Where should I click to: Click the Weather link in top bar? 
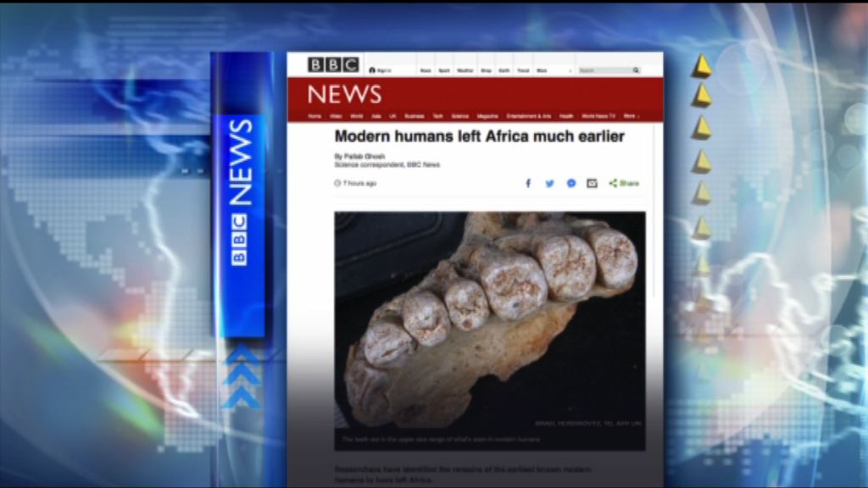(465, 70)
